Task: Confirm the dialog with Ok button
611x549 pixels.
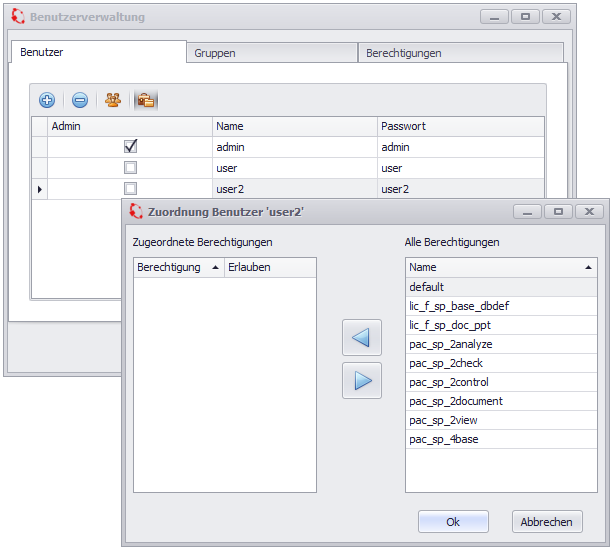Action: coord(453,522)
